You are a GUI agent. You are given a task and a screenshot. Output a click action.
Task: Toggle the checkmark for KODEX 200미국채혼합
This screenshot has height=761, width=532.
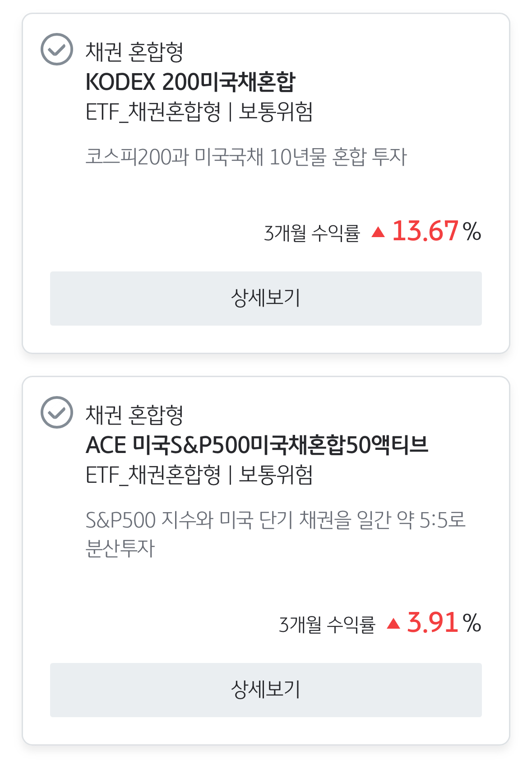coord(57,49)
